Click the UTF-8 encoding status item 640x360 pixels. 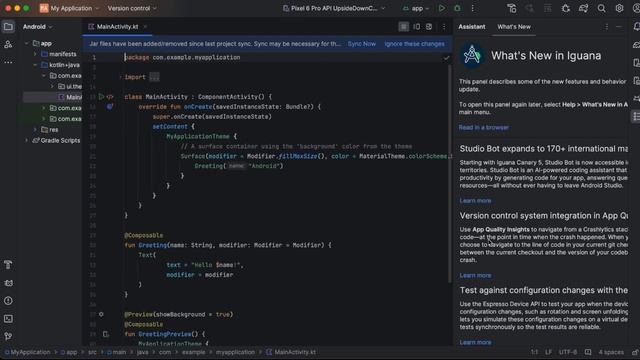[568, 352]
